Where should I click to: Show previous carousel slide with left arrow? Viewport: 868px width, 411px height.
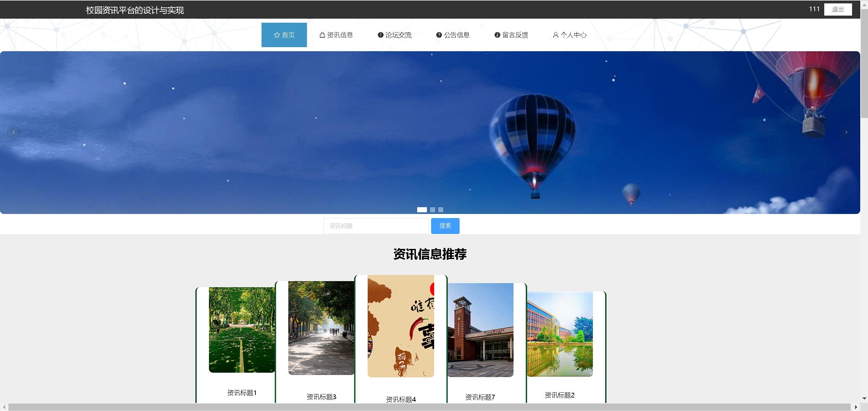(x=14, y=132)
